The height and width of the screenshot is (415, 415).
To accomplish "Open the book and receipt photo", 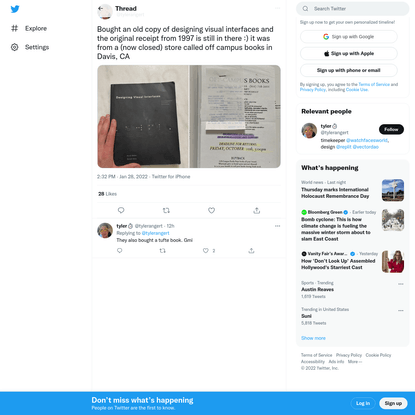I will click(189, 116).
